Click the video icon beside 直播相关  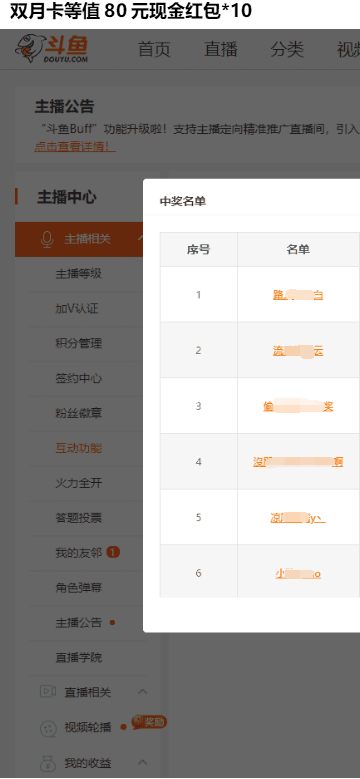(x=48, y=692)
